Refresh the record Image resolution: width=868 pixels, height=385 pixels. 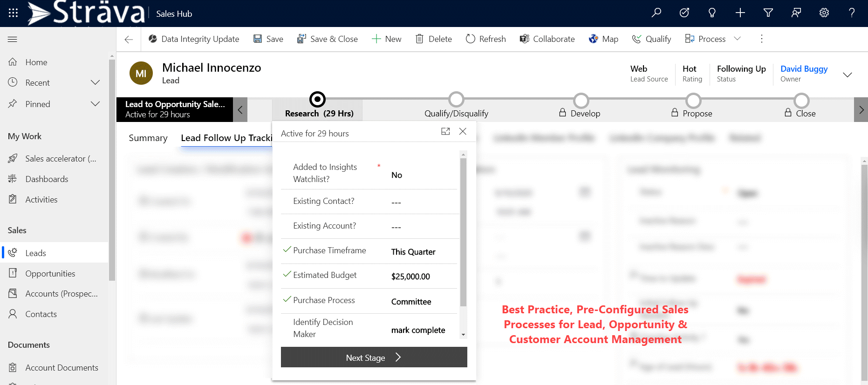[x=486, y=39]
